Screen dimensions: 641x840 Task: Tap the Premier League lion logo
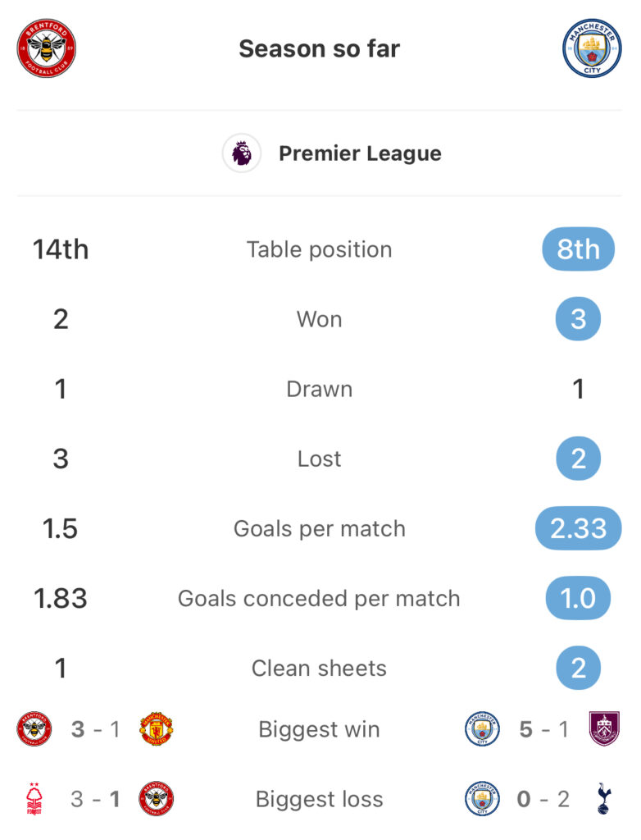[242, 153]
